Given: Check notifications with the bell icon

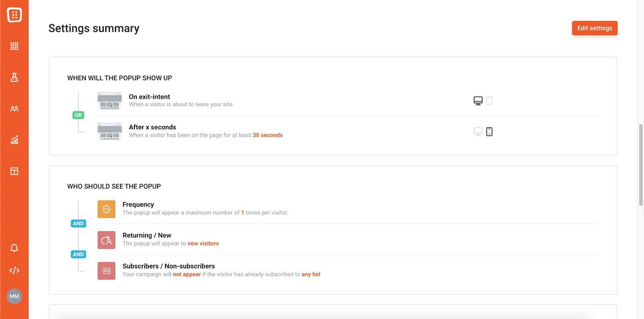Looking at the screenshot, I should coord(14,248).
